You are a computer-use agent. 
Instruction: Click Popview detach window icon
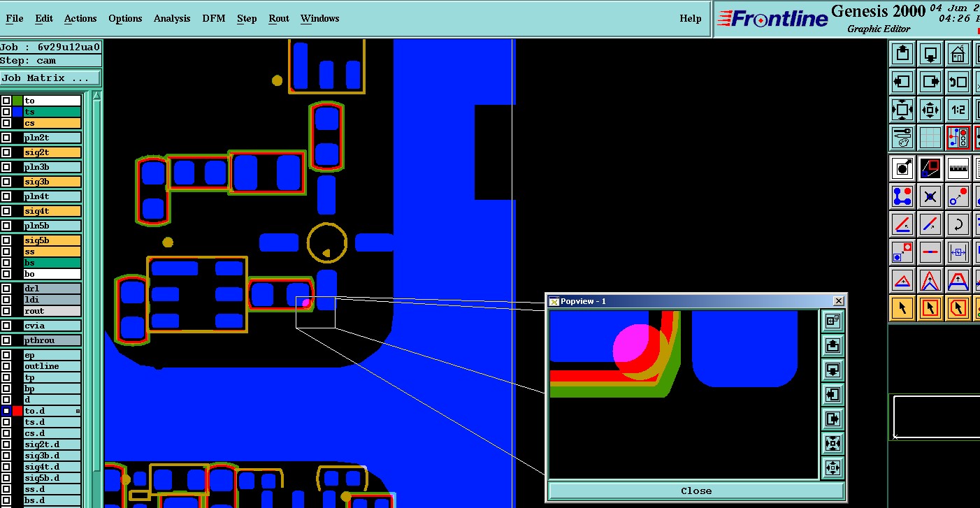[832, 321]
